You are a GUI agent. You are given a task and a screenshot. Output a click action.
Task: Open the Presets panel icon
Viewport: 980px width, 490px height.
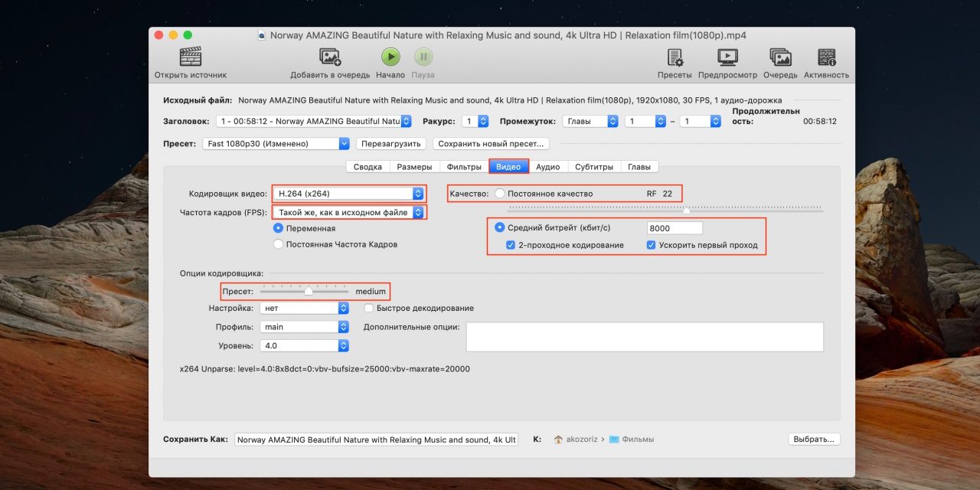[675, 57]
